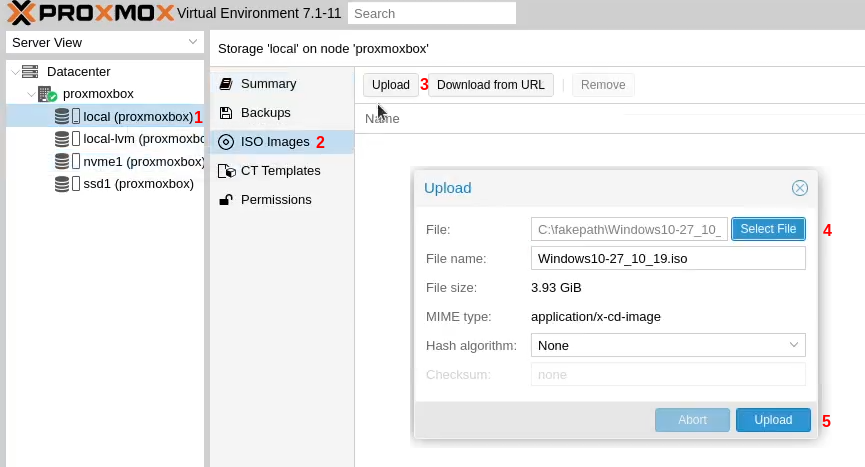
Task: Close the Upload dialog
Action: pyautogui.click(x=800, y=188)
